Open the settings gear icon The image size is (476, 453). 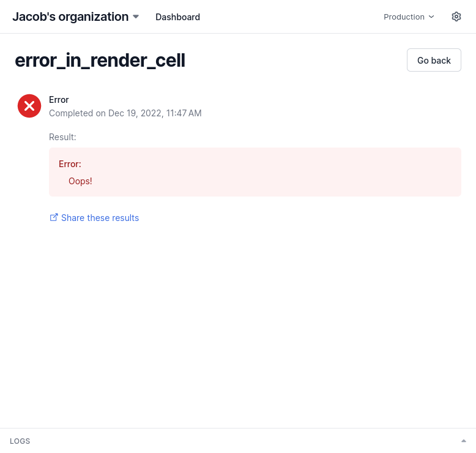pyautogui.click(x=456, y=17)
